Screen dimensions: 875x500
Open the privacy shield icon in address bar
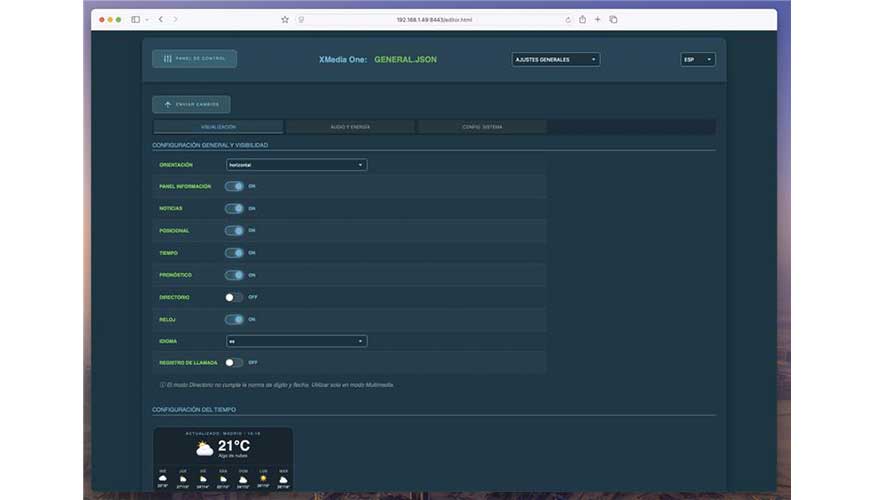click(301, 20)
